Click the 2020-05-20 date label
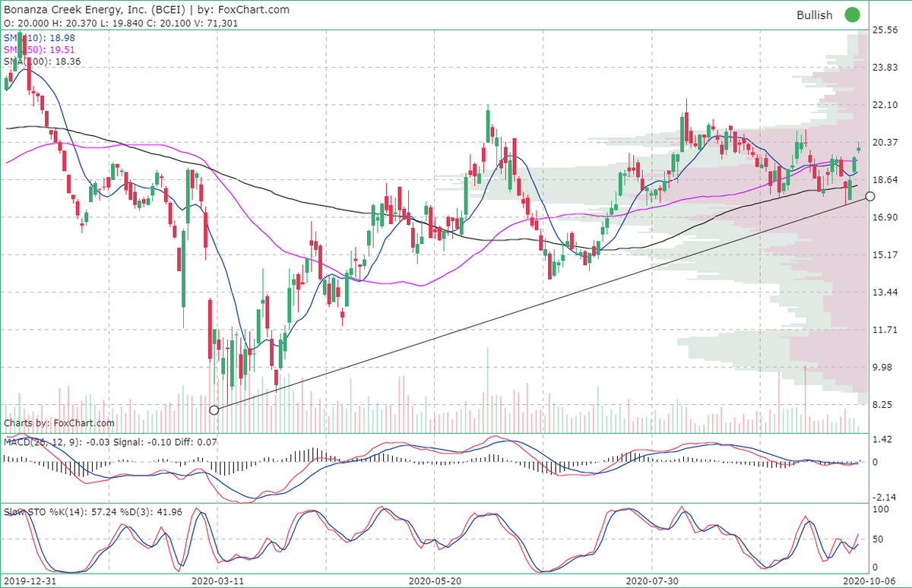This screenshot has width=912, height=588. (433, 580)
